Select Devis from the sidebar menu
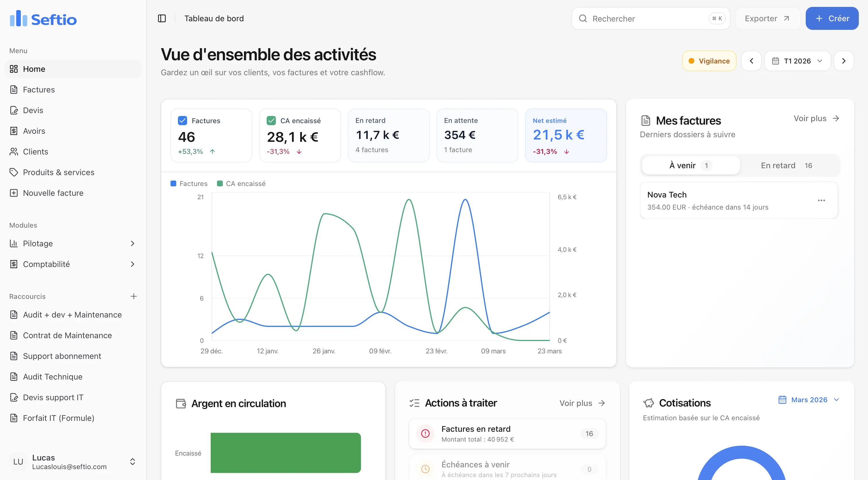This screenshot has width=868, height=480. pos(33,110)
